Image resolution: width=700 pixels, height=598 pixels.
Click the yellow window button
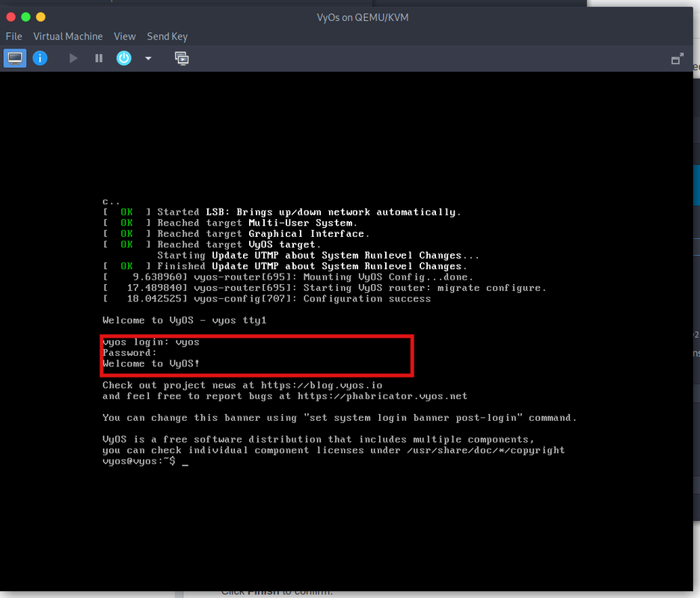40,17
